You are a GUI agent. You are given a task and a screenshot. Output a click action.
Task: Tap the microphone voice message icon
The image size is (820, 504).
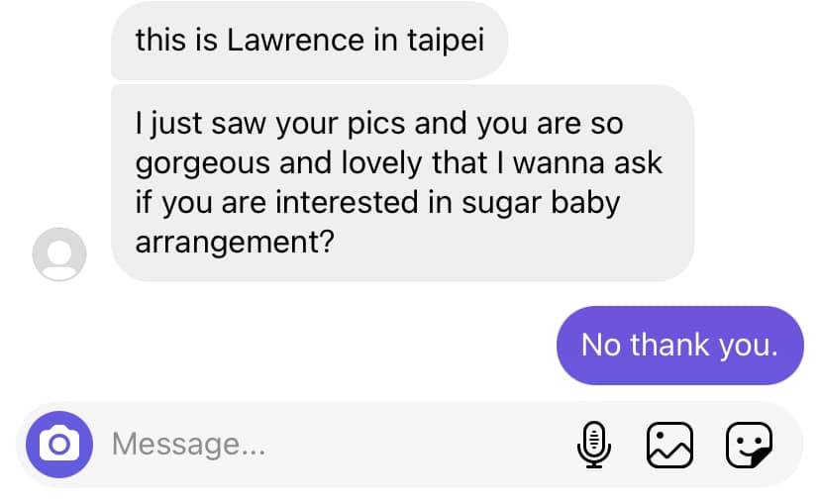[x=593, y=444]
